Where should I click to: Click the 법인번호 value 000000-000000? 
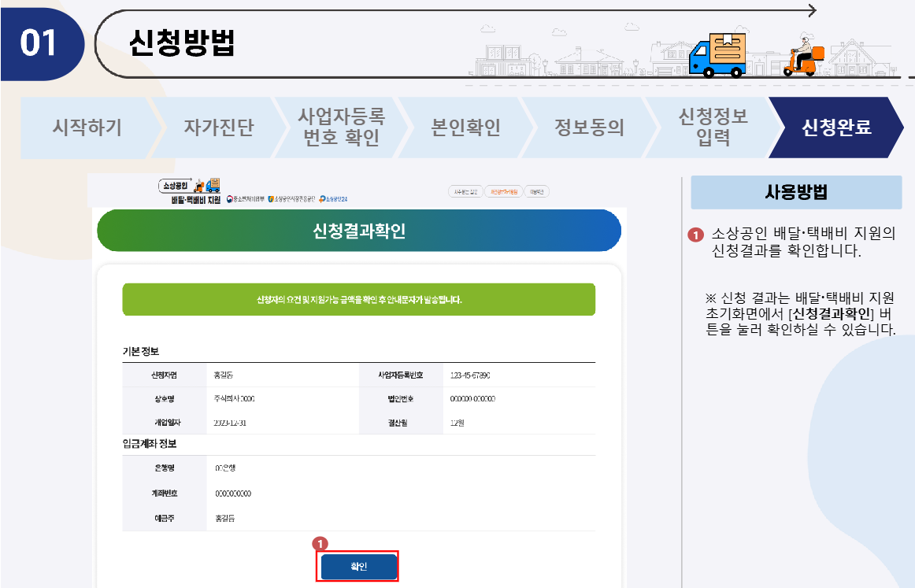click(472, 399)
